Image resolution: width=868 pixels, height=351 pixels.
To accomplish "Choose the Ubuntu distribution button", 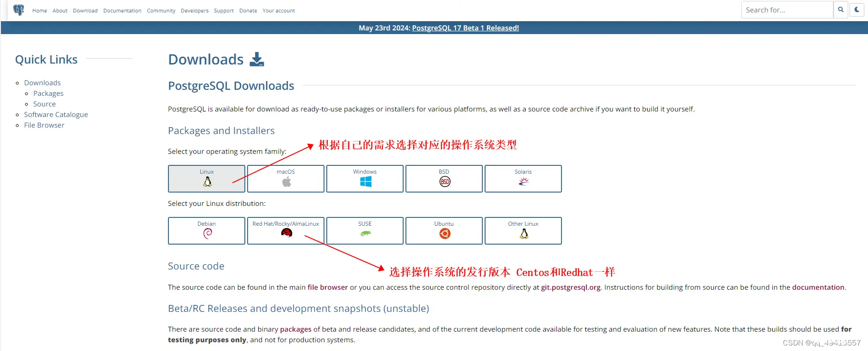I will (x=444, y=231).
